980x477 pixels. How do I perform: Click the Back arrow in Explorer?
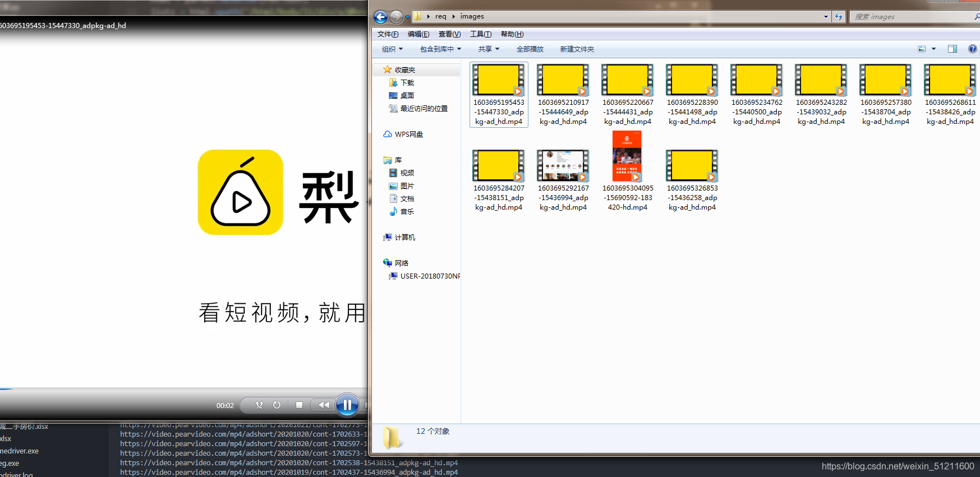[380, 17]
